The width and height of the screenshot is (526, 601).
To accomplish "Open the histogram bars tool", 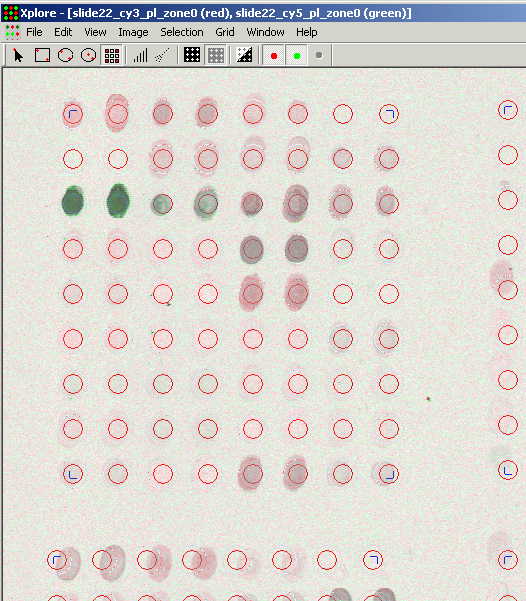I will coord(140,56).
